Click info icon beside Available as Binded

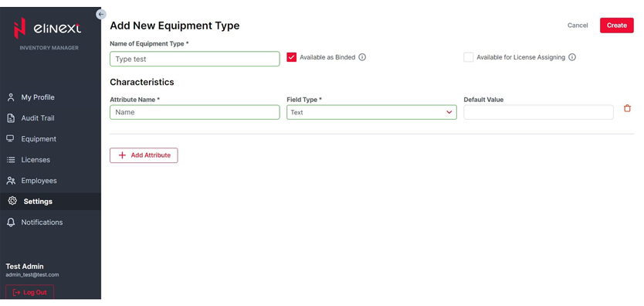coord(362,57)
